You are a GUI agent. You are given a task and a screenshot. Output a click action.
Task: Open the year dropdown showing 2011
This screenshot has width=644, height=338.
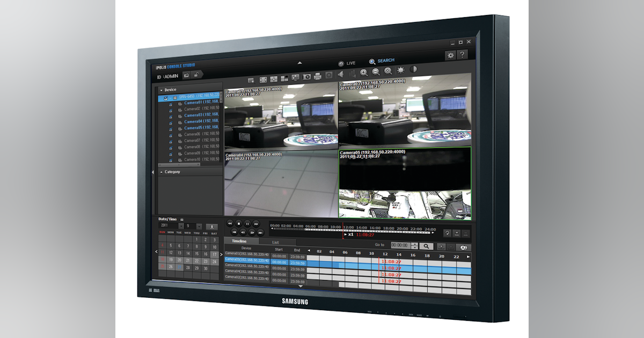tap(181, 226)
